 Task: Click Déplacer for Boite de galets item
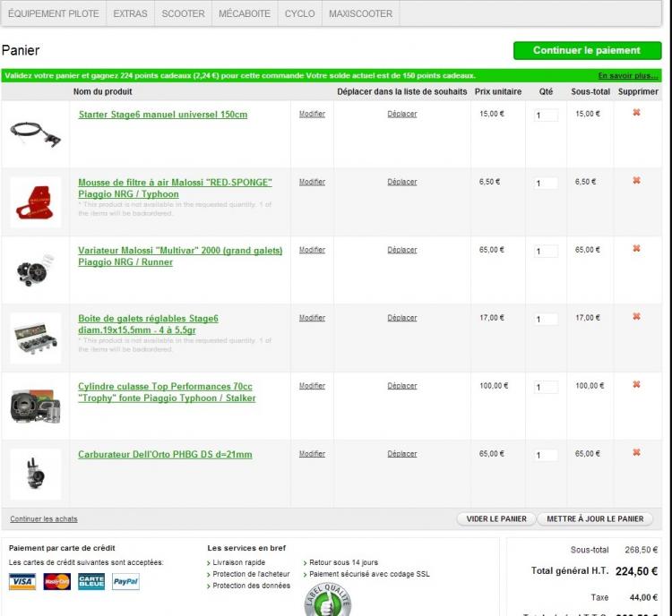click(x=402, y=318)
